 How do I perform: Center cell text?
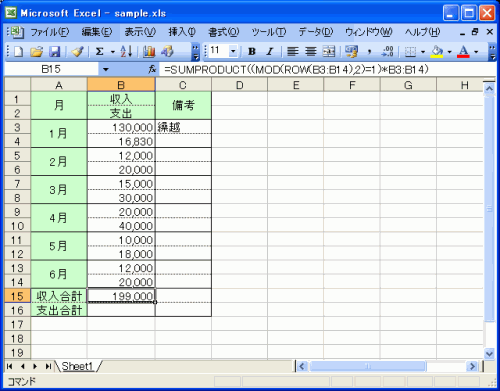coord(311,52)
